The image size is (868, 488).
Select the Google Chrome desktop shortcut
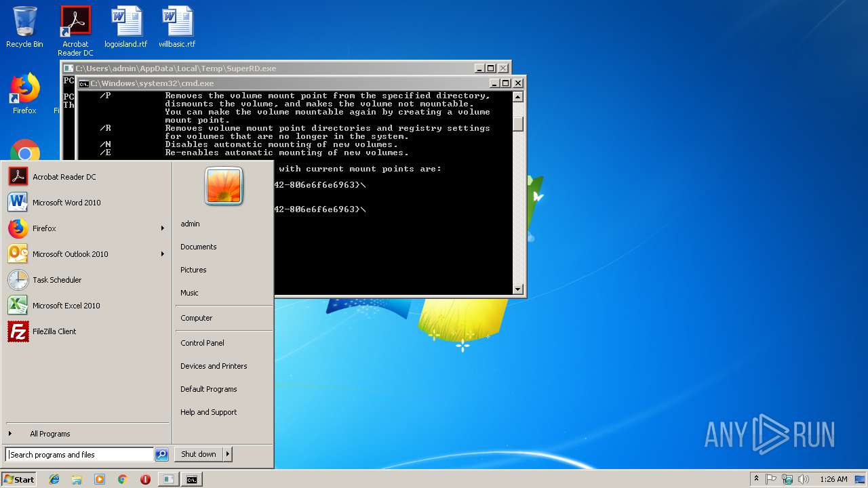(24, 150)
